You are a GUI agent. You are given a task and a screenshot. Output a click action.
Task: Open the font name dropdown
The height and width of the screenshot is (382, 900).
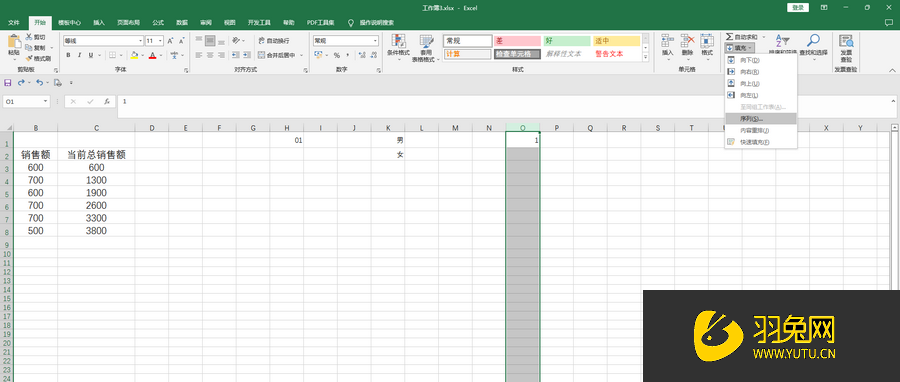coord(141,41)
